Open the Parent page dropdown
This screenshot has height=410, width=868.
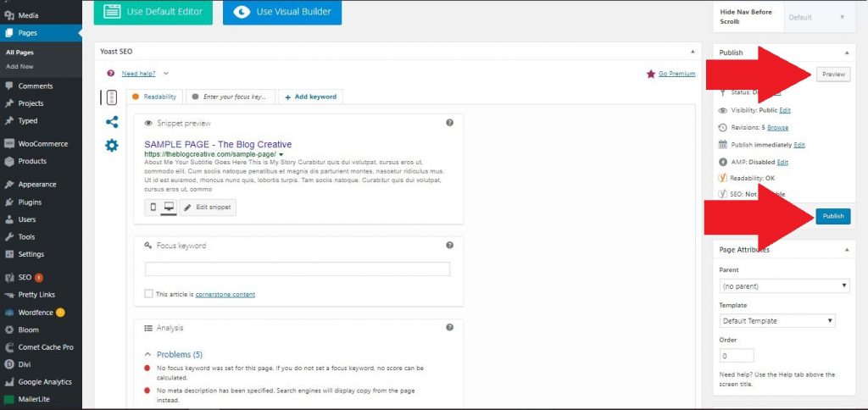(x=784, y=286)
